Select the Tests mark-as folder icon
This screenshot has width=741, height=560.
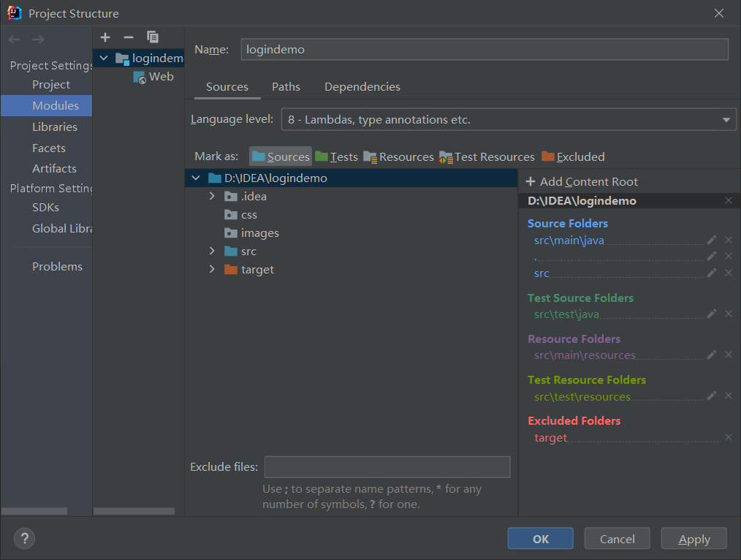pos(321,156)
